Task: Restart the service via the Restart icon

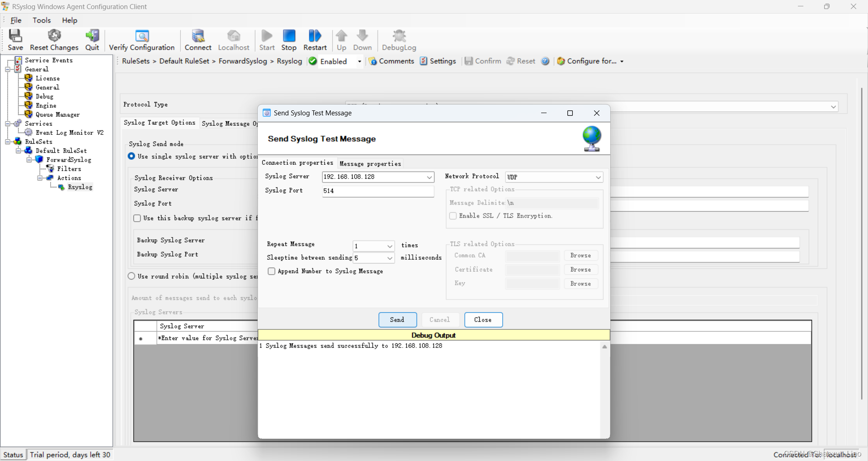Action: (315, 40)
